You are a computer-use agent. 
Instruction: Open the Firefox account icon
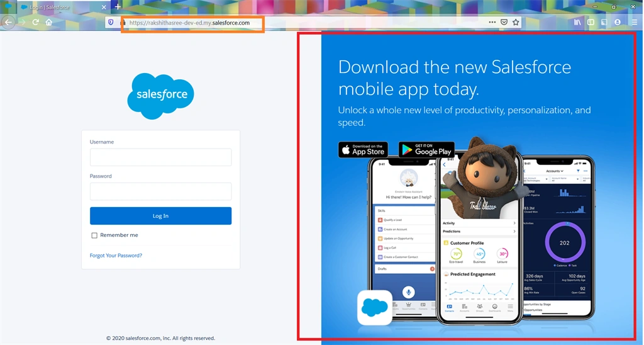click(618, 22)
